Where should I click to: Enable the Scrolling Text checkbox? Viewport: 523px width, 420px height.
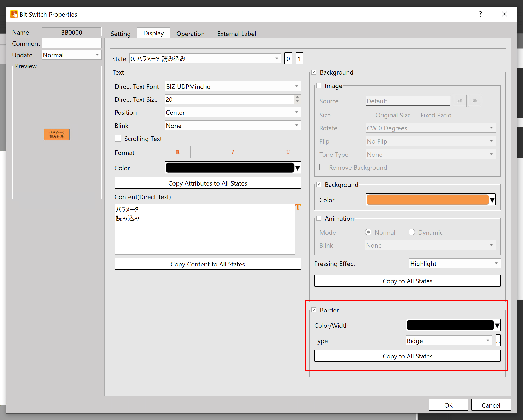coord(118,139)
